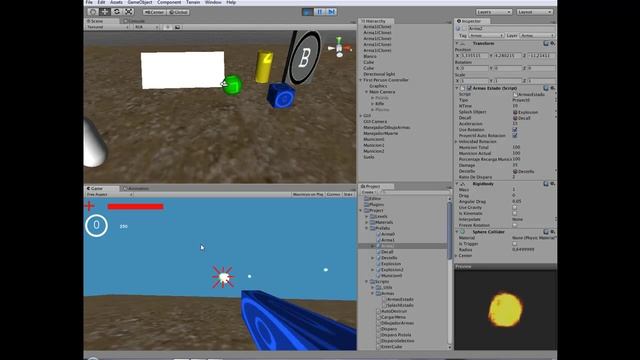Open Sphere Collider gear menu
Screen dimensions: 640x360
[x=553, y=232]
